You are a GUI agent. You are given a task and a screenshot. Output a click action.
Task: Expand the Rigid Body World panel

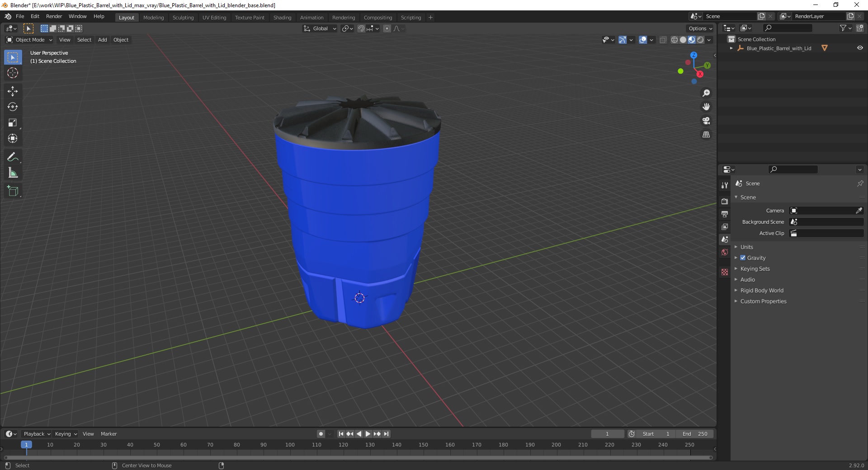pos(761,290)
